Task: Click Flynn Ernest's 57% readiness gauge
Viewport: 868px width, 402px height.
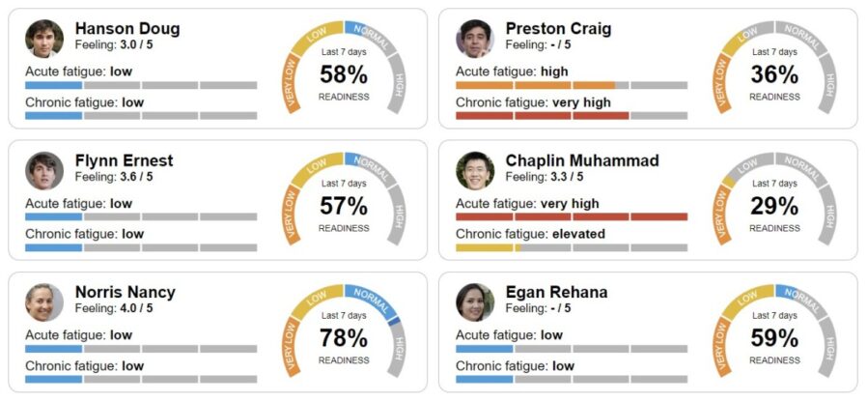Action: pyautogui.click(x=344, y=206)
